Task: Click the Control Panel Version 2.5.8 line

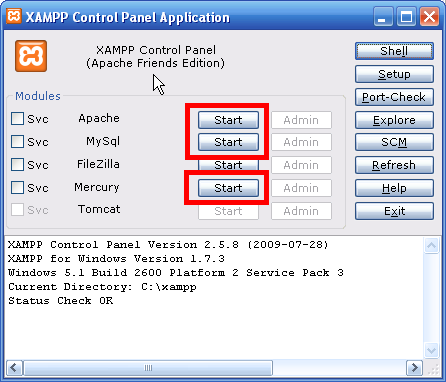Action: point(168,245)
